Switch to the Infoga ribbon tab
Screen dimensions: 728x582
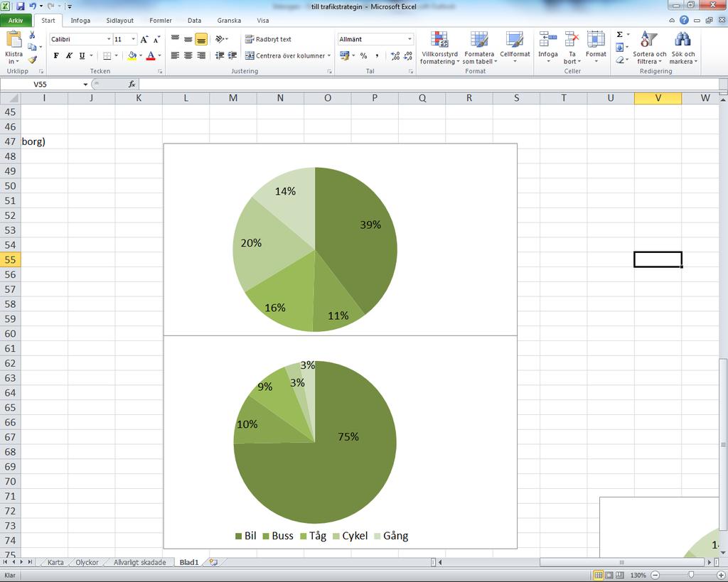click(80, 21)
